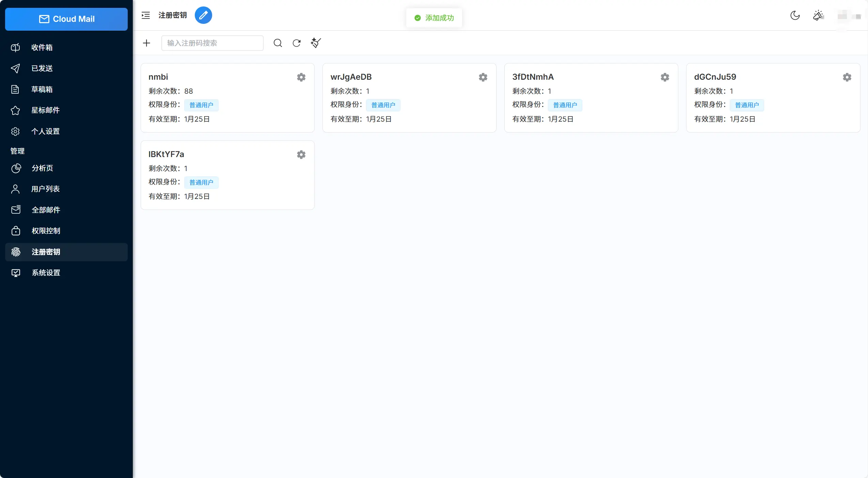Click the wrJgAeDB key name
The height and width of the screenshot is (478, 868).
[351, 77]
